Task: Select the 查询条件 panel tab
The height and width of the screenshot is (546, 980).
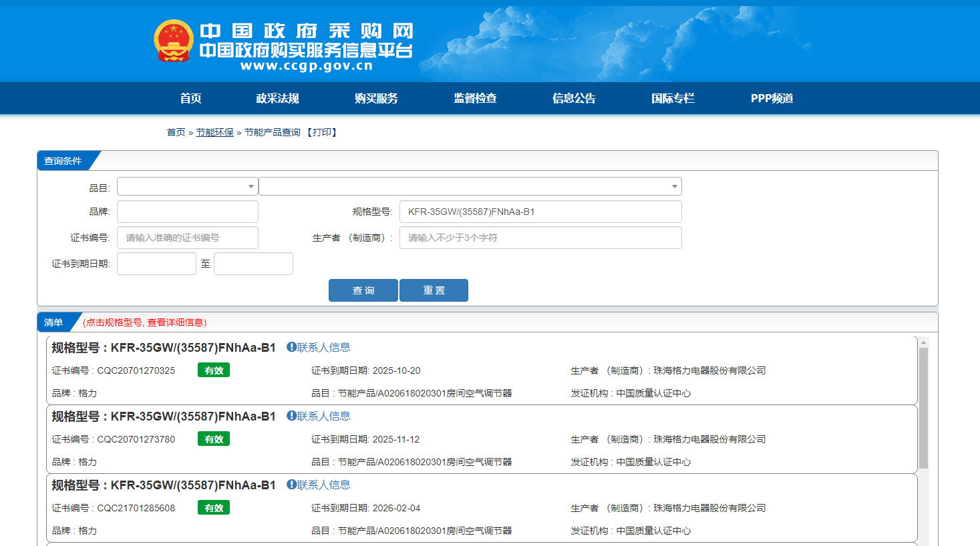Action: click(x=63, y=161)
